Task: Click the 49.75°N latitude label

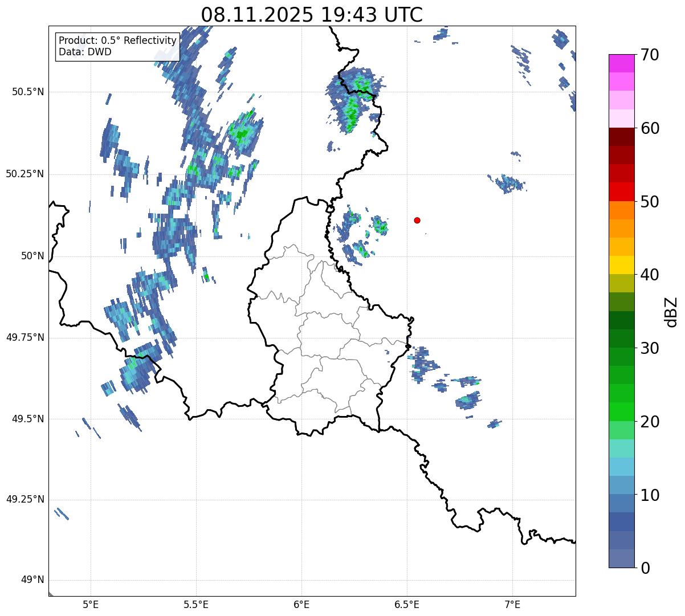Action: coord(25,337)
